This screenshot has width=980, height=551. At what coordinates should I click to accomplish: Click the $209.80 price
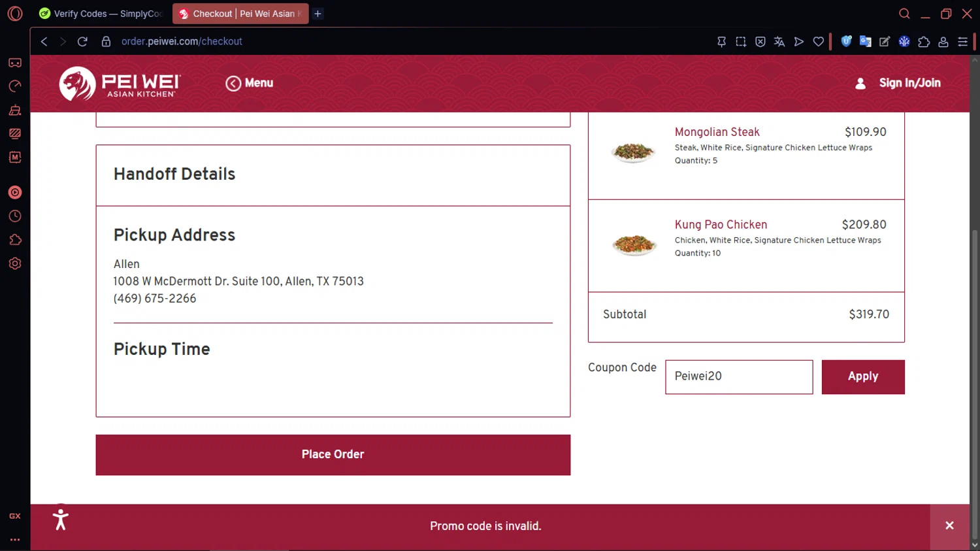[864, 224]
